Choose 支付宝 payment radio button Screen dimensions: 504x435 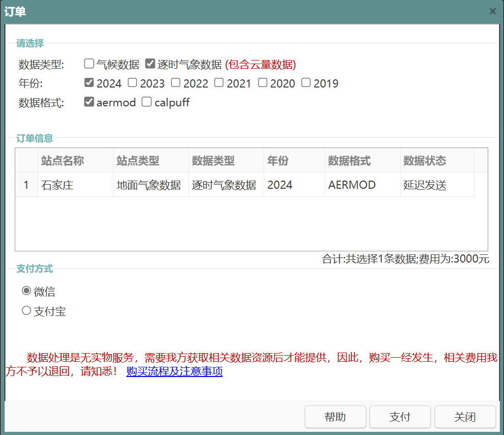[26, 310]
